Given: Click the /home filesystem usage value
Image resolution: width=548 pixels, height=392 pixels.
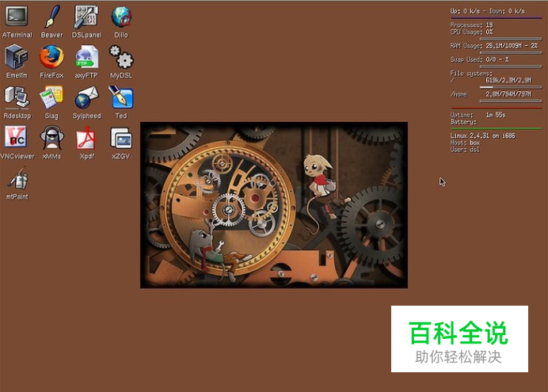Looking at the screenshot, I should point(508,94).
